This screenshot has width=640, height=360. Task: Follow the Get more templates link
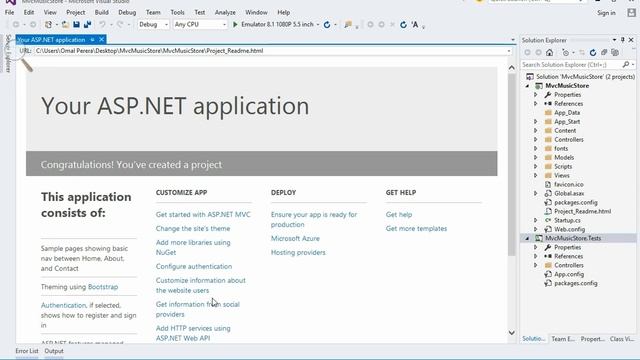[x=416, y=229]
